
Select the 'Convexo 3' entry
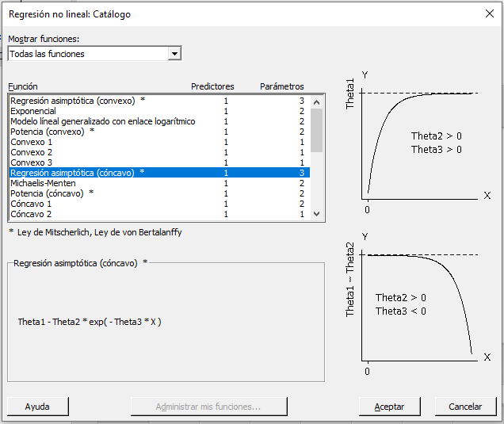click(x=32, y=162)
